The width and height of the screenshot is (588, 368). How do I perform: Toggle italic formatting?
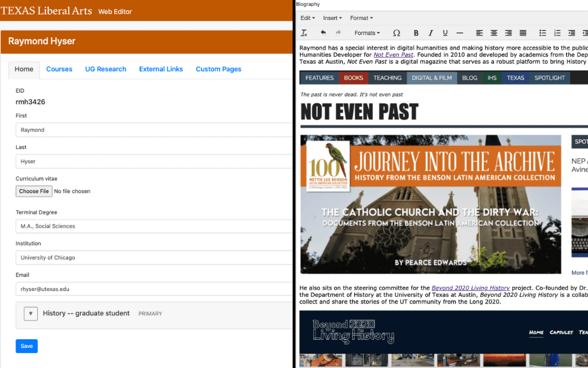[431, 33]
